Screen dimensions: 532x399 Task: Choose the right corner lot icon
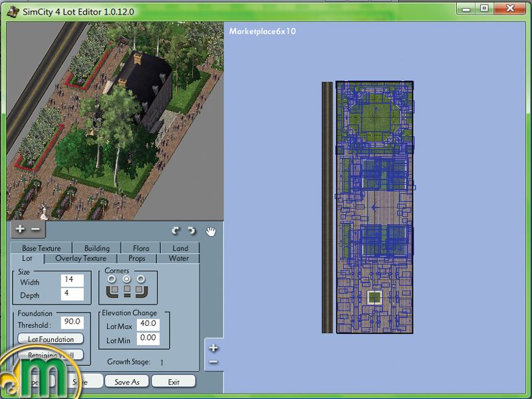point(142,291)
